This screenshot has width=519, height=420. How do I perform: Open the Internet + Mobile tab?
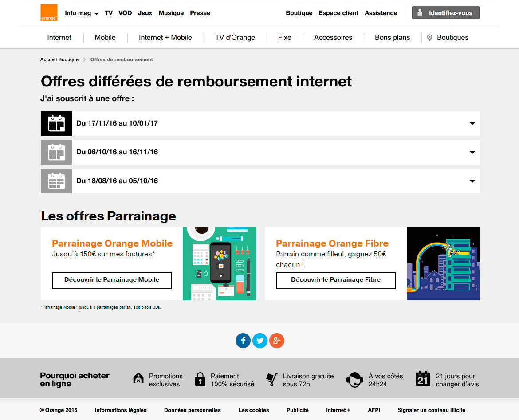point(165,38)
